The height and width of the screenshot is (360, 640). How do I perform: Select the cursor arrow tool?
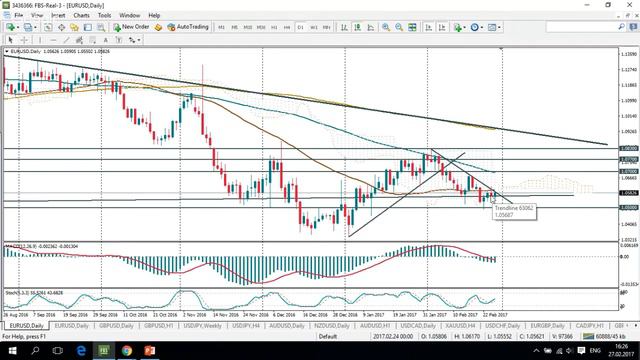11,40
